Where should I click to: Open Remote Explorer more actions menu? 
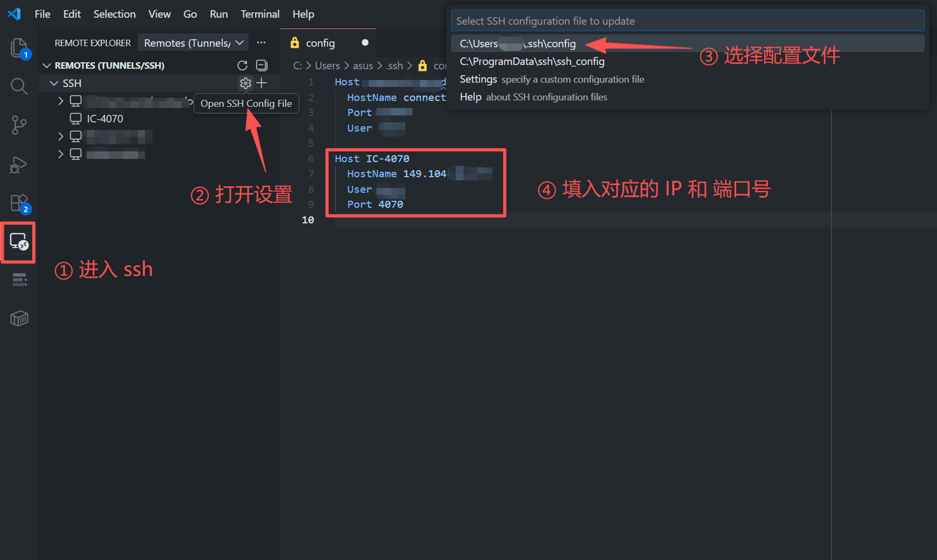coord(261,43)
